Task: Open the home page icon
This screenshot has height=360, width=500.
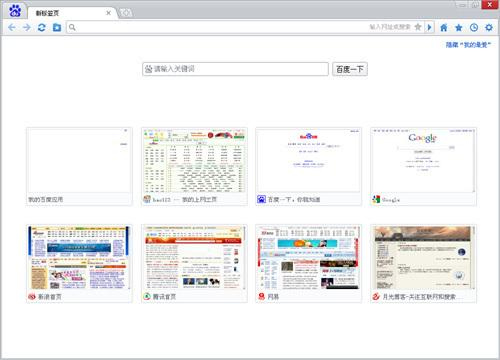Action: [444, 27]
